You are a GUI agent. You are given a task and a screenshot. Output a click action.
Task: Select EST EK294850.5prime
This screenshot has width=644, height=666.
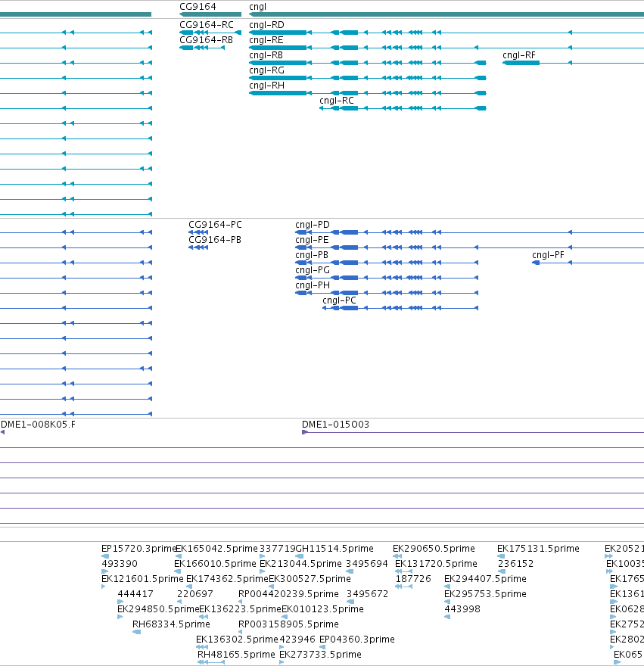click(x=158, y=609)
